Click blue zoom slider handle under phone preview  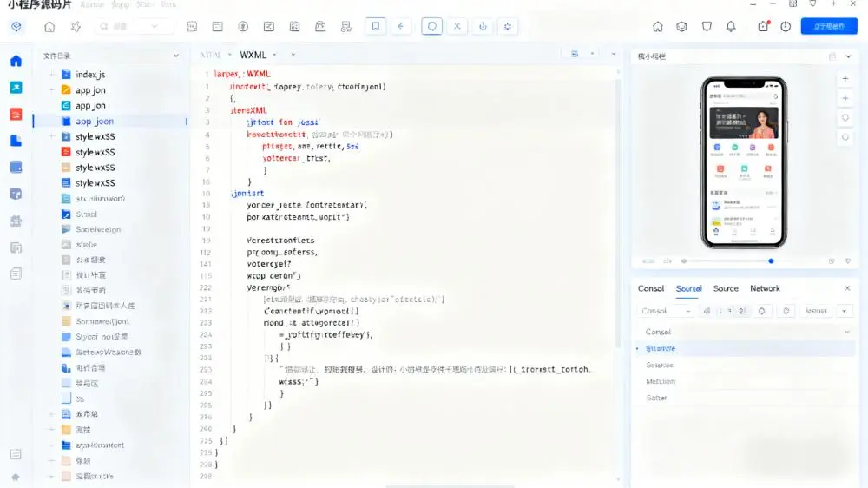pos(771,260)
